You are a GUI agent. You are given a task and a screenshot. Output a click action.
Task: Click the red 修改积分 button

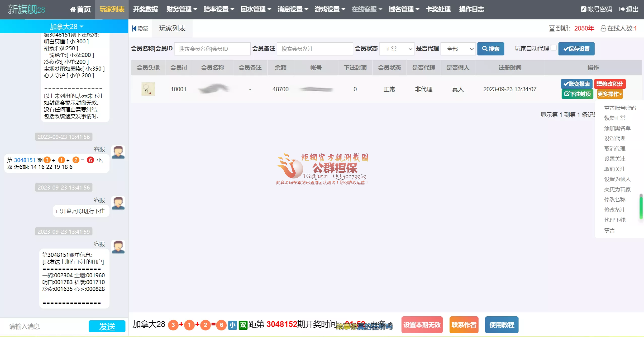[x=609, y=84]
